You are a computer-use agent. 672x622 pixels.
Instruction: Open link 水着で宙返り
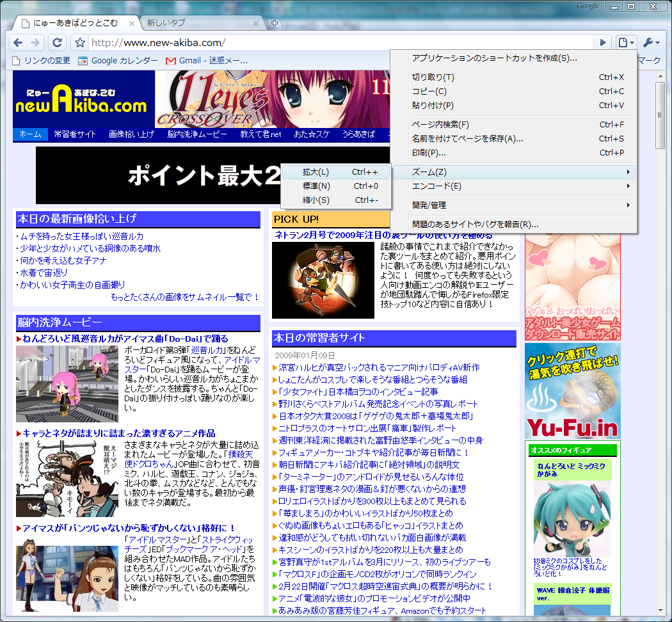44,273
